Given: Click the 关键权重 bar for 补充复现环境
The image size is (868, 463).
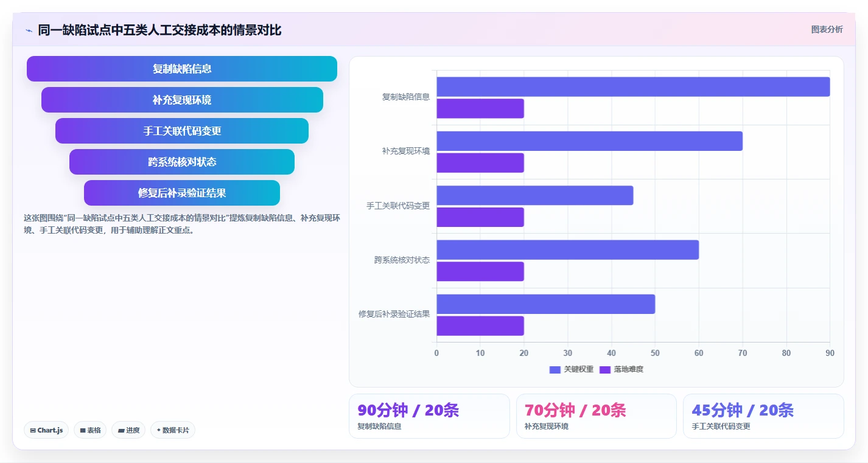Looking at the screenshot, I should pyautogui.click(x=589, y=141).
